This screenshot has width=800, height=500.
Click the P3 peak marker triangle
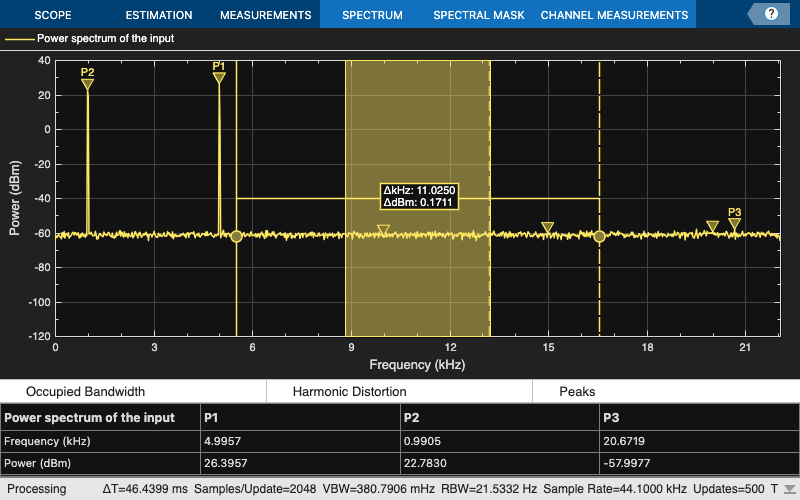coord(734,223)
